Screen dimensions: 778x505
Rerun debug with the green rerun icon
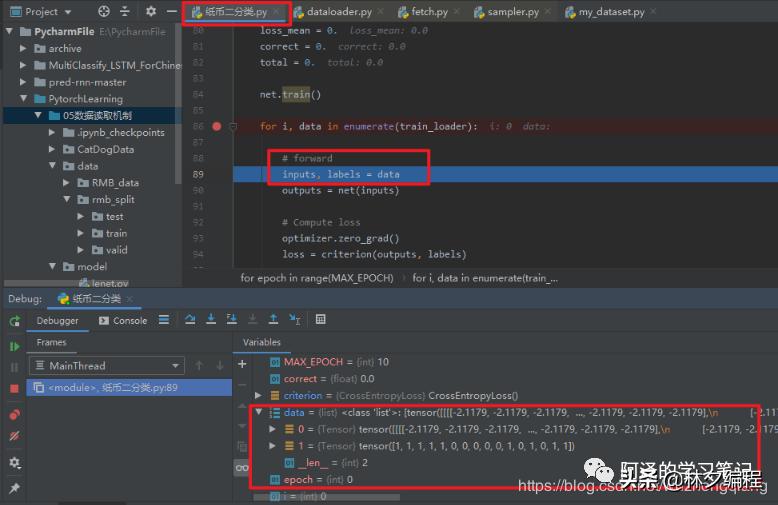click(14, 321)
